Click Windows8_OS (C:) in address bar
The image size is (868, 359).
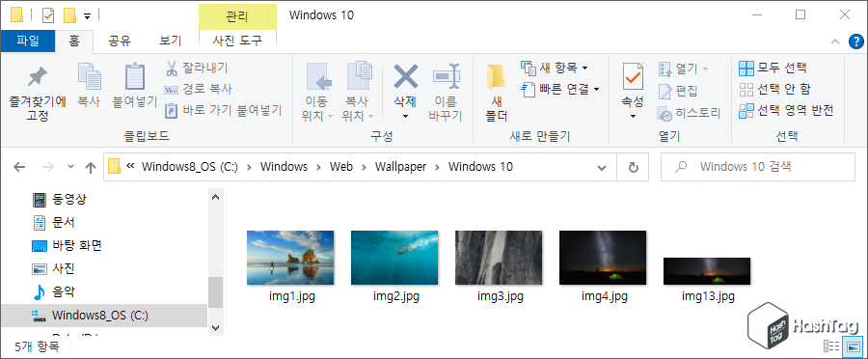click(190, 167)
